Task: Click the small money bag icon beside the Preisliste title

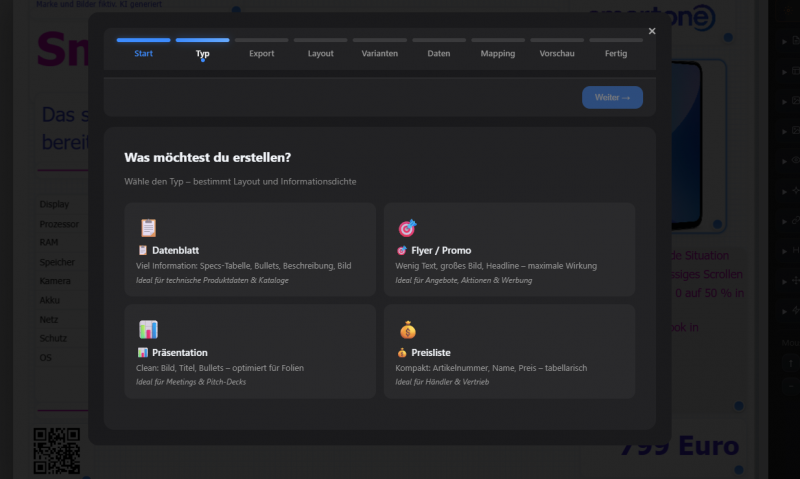Action: (402, 352)
